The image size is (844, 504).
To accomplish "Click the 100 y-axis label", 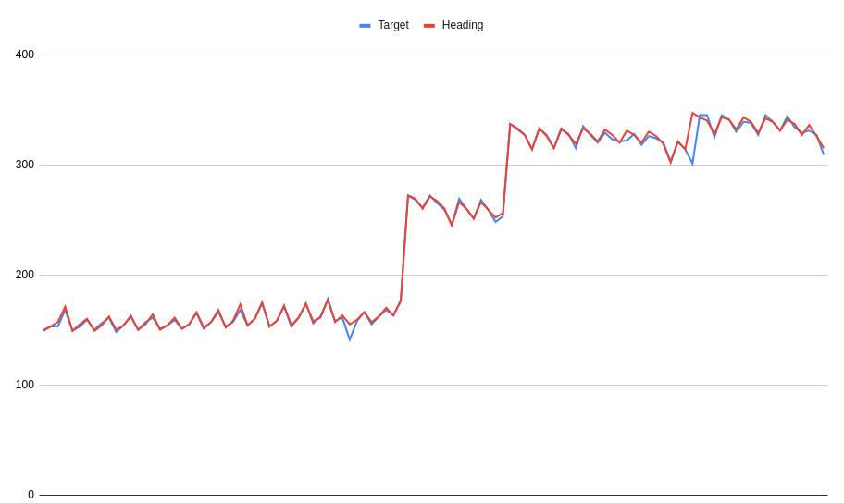I will click(25, 385).
